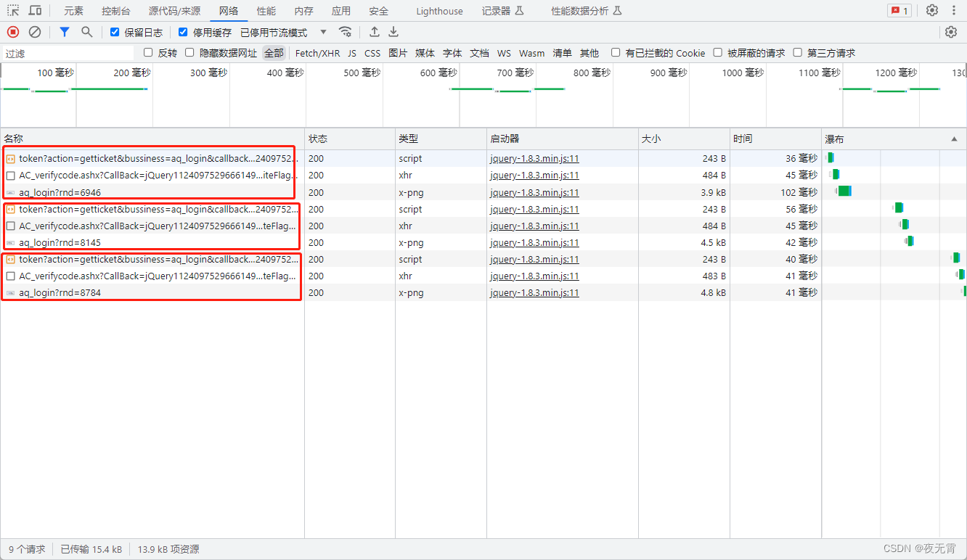Switch to 性能数据分析 tab
The image size is (967, 560).
coord(586,11)
